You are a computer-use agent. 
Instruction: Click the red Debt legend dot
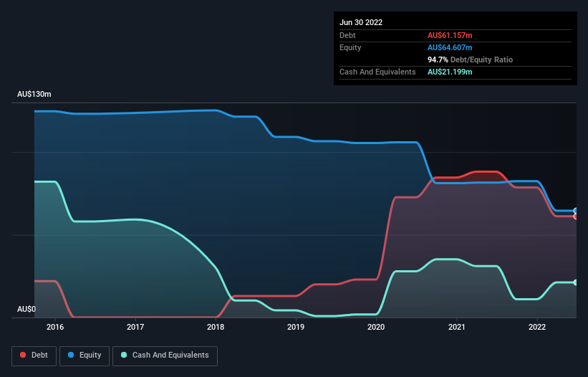[x=23, y=355]
